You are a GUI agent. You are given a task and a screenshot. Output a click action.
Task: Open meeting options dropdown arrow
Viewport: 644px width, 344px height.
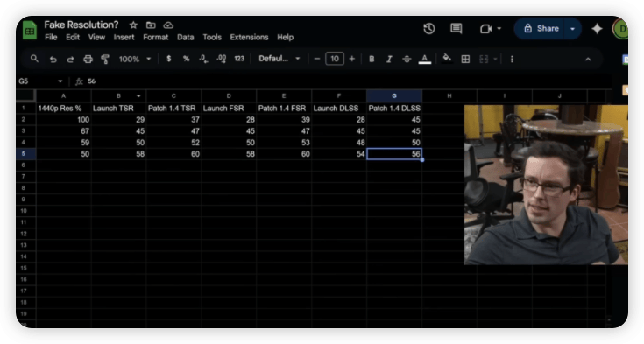pyautogui.click(x=499, y=29)
